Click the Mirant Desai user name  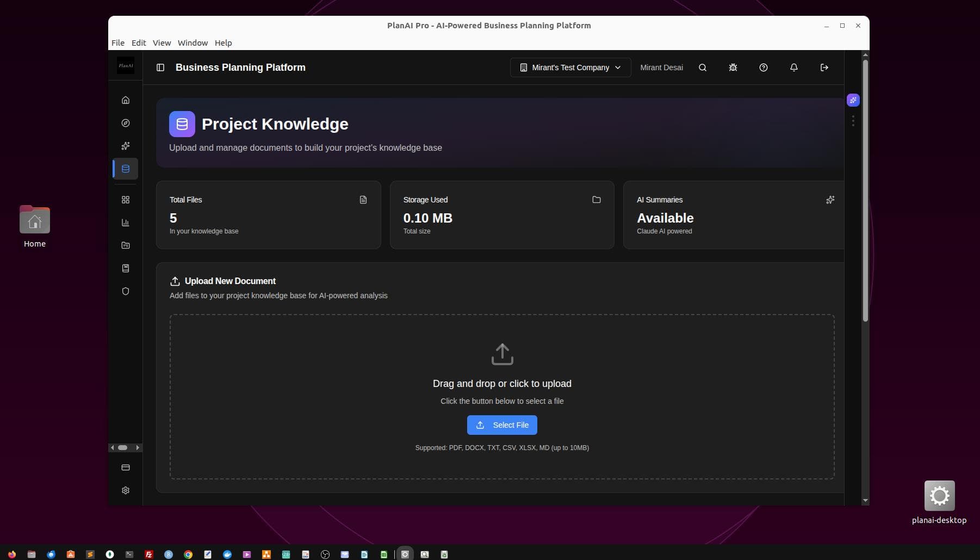pyautogui.click(x=661, y=67)
